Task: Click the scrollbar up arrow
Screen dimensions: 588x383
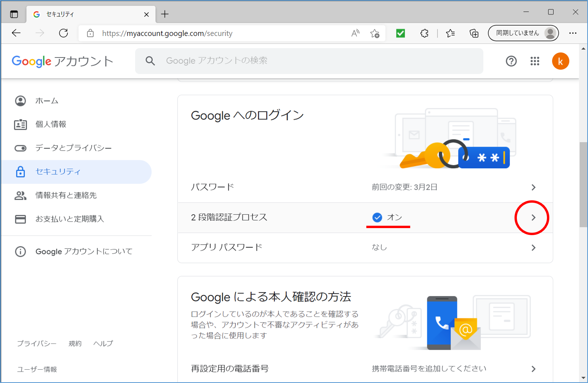Action: (x=583, y=49)
